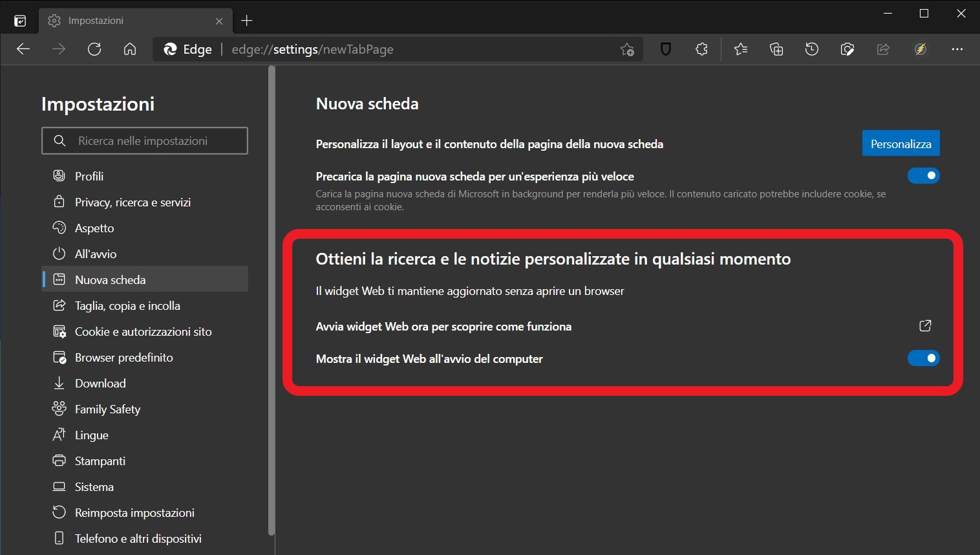Open the Favorites list icon
The width and height of the screenshot is (980, 555).
coord(741,49)
